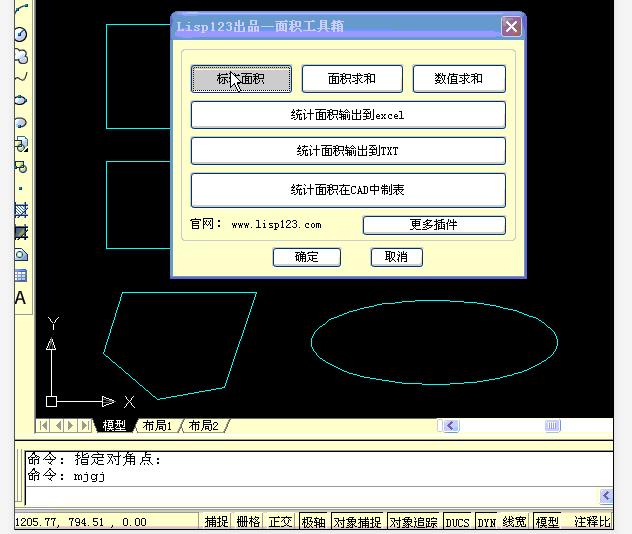Switch to the 布局1 tab
Viewport: 632px width, 534px height.
pos(158,426)
